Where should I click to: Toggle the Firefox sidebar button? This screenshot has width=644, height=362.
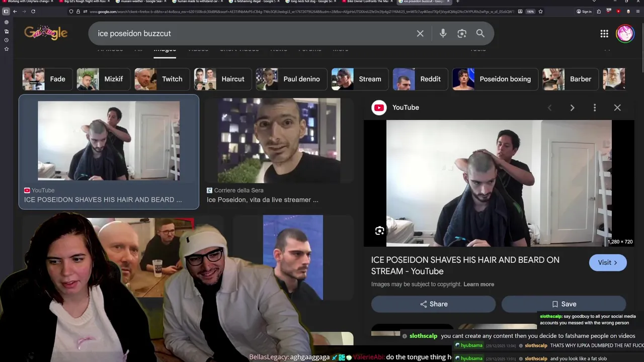point(6,11)
